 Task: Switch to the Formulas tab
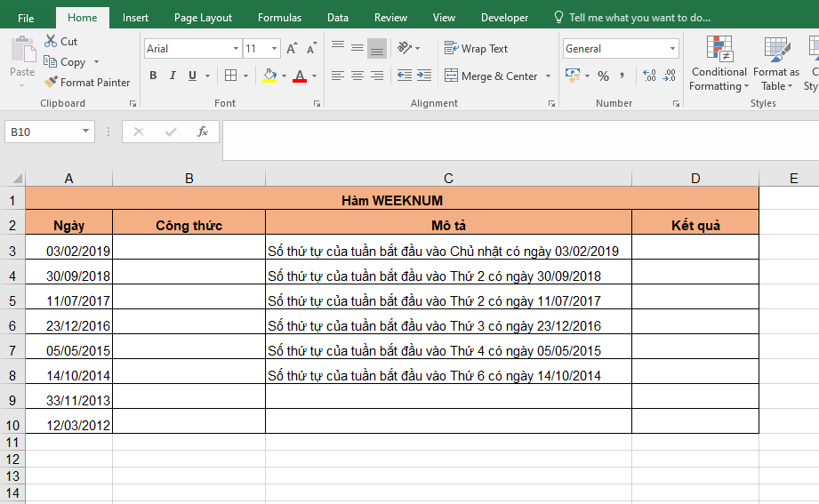click(x=279, y=18)
